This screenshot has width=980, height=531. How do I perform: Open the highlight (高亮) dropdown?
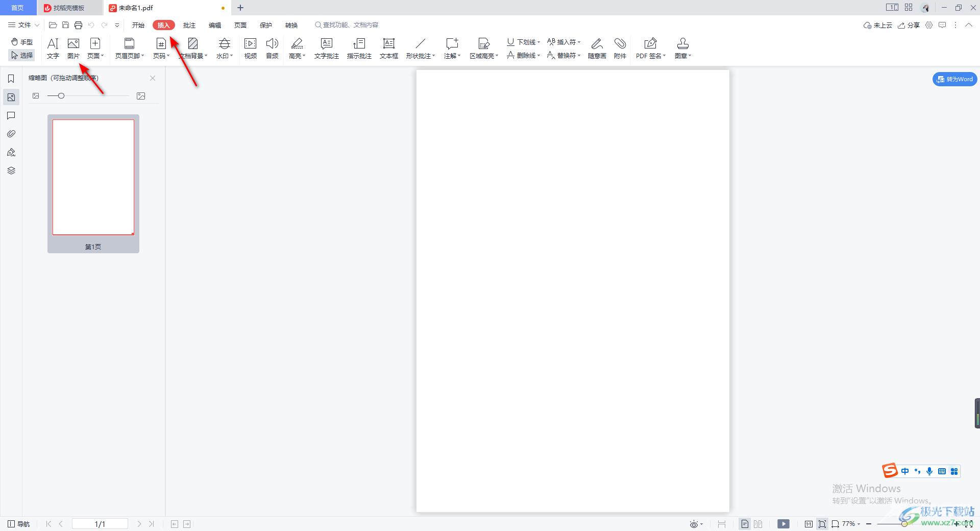pos(297,49)
